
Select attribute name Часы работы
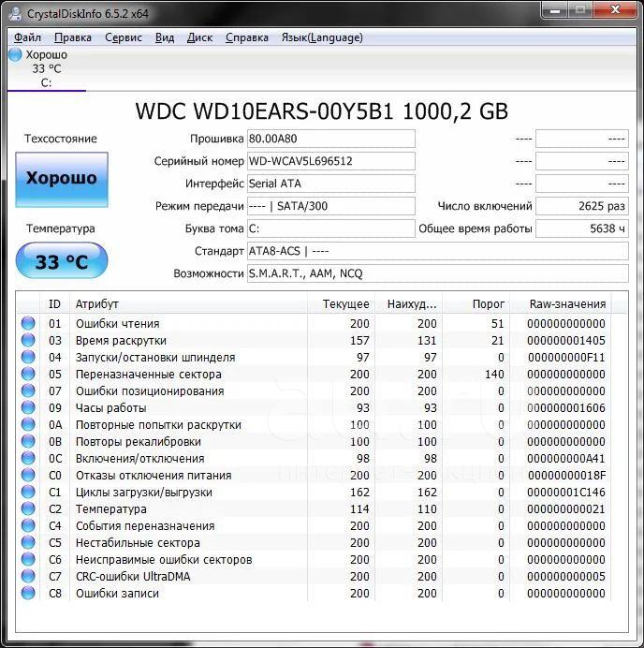pos(110,408)
